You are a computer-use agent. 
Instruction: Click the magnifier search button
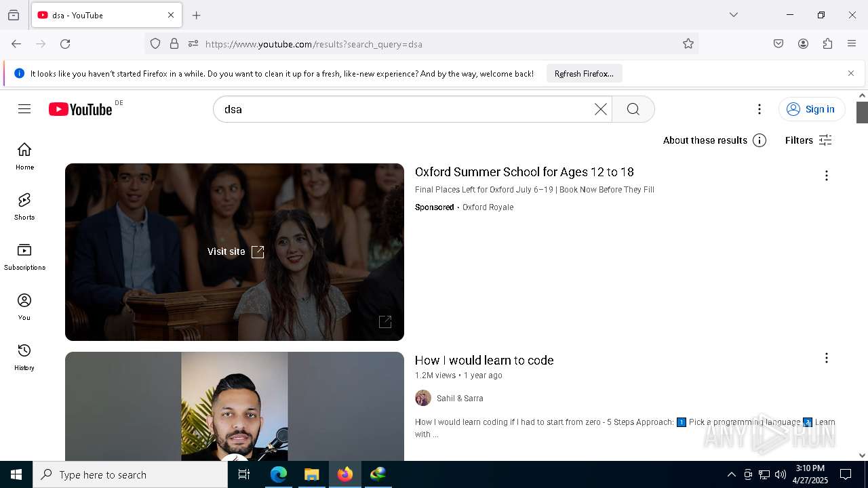click(x=633, y=109)
